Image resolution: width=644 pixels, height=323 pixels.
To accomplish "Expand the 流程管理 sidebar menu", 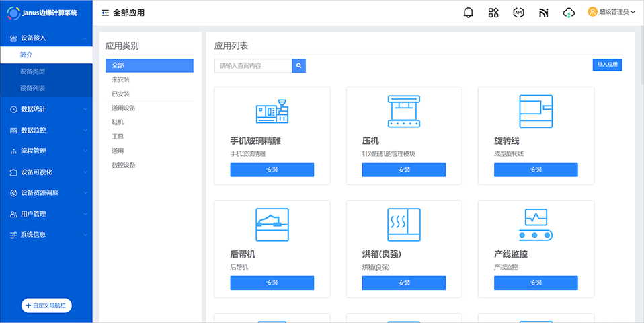I will click(44, 151).
